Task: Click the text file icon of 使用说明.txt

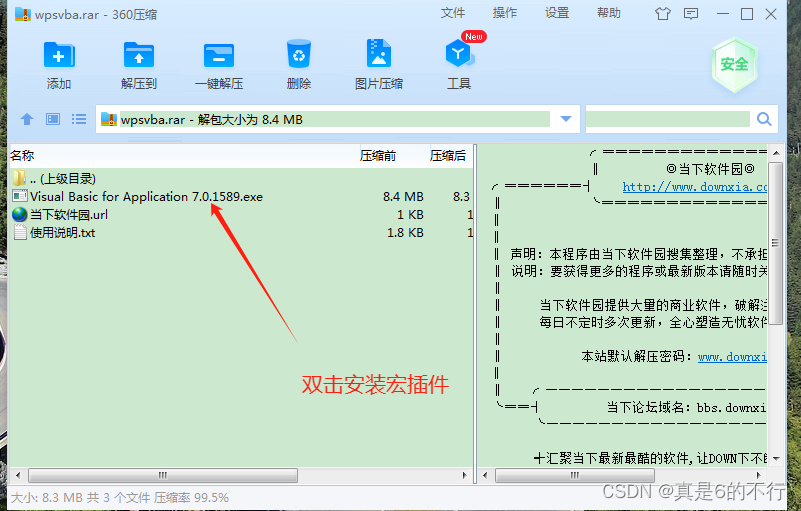Action: coord(20,233)
